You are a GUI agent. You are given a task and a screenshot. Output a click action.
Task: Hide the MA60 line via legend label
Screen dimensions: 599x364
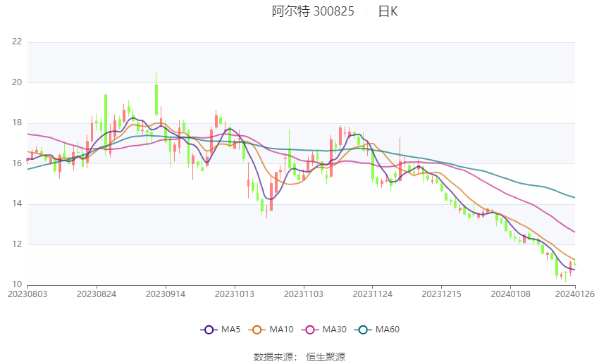388,330
